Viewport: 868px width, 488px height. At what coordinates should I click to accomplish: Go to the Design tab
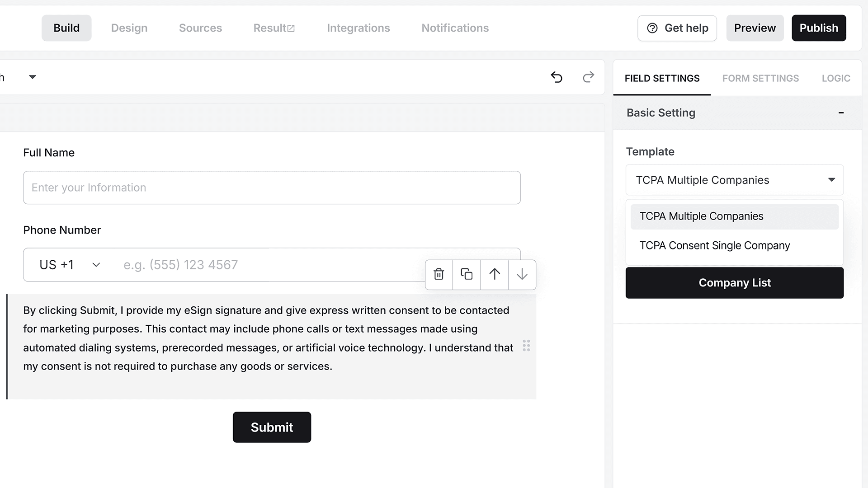(x=129, y=28)
